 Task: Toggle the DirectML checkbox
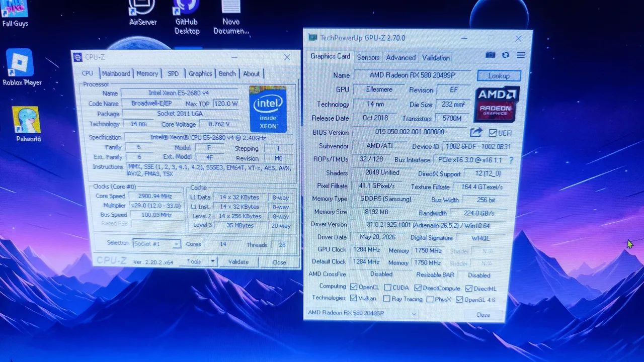tap(468, 289)
